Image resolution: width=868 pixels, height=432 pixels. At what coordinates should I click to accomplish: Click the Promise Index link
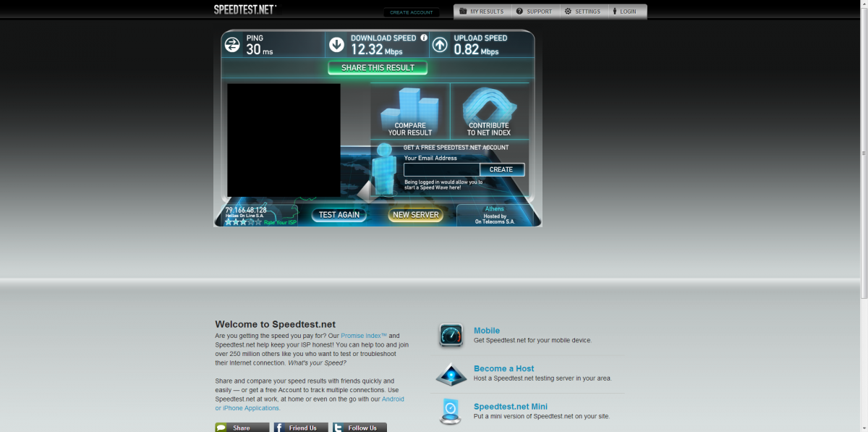point(365,336)
